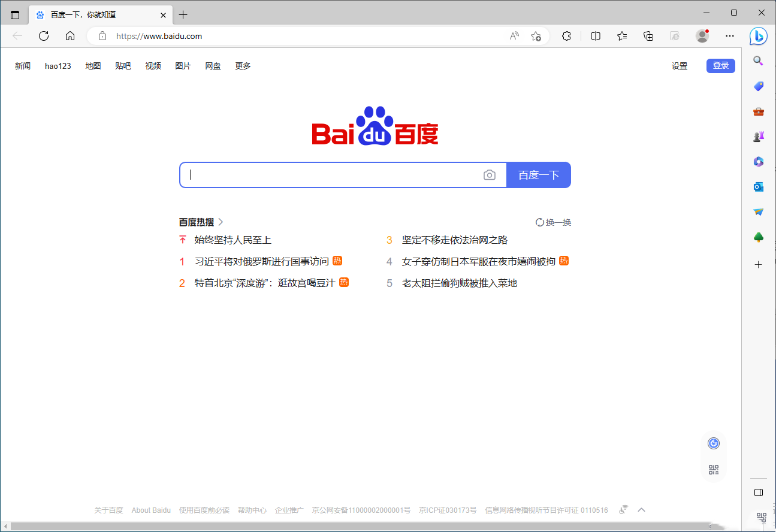Open the Favorites list icon
Image resolution: width=776 pixels, height=532 pixels.
[622, 36]
